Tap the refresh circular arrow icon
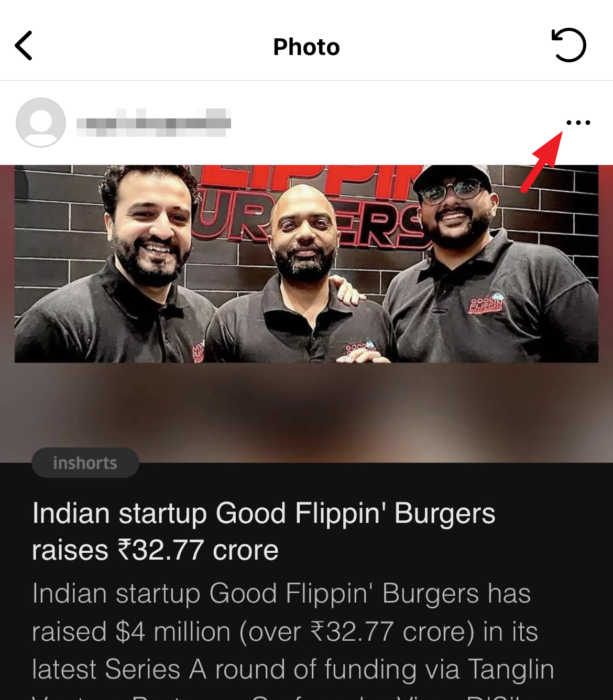 click(x=568, y=45)
